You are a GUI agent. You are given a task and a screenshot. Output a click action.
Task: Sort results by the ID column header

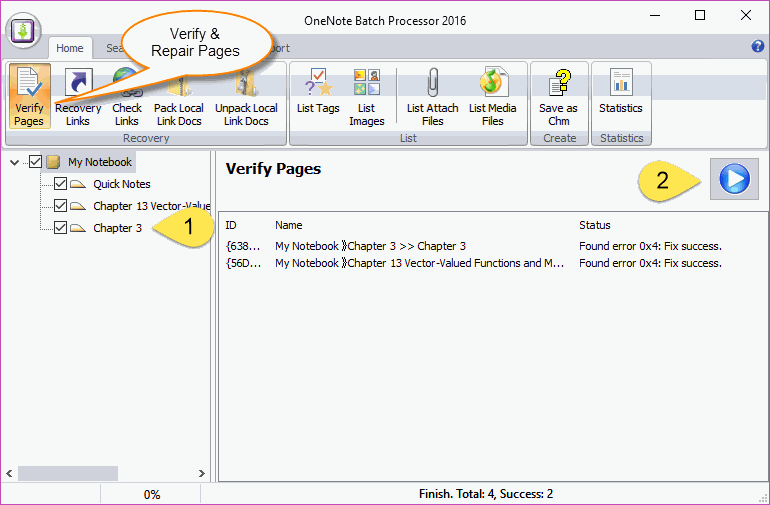pyautogui.click(x=231, y=225)
